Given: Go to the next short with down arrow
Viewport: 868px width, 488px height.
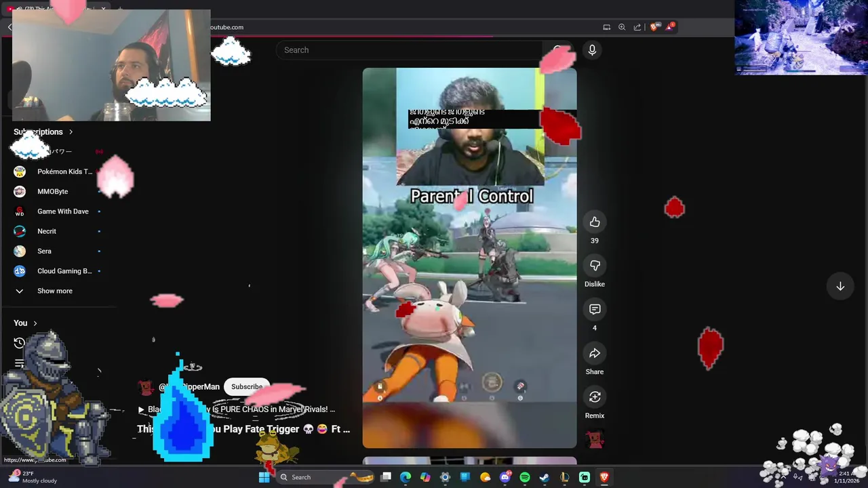Looking at the screenshot, I should (x=840, y=286).
